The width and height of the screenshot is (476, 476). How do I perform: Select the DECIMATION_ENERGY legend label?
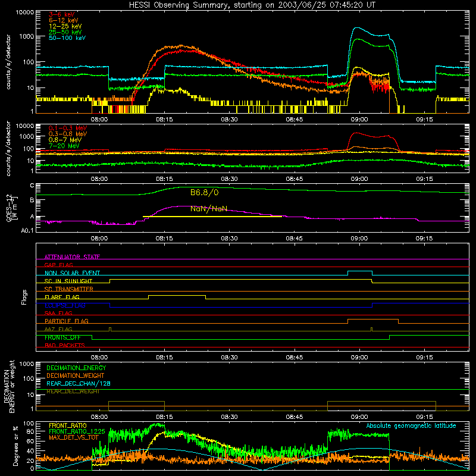click(76, 368)
